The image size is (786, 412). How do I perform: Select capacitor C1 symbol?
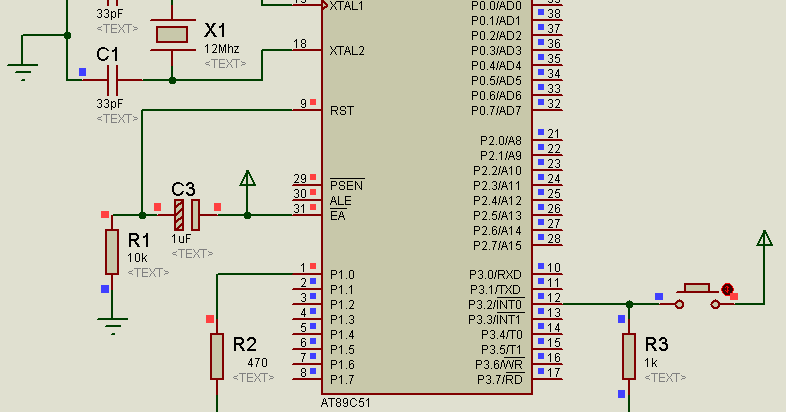[x=113, y=80]
